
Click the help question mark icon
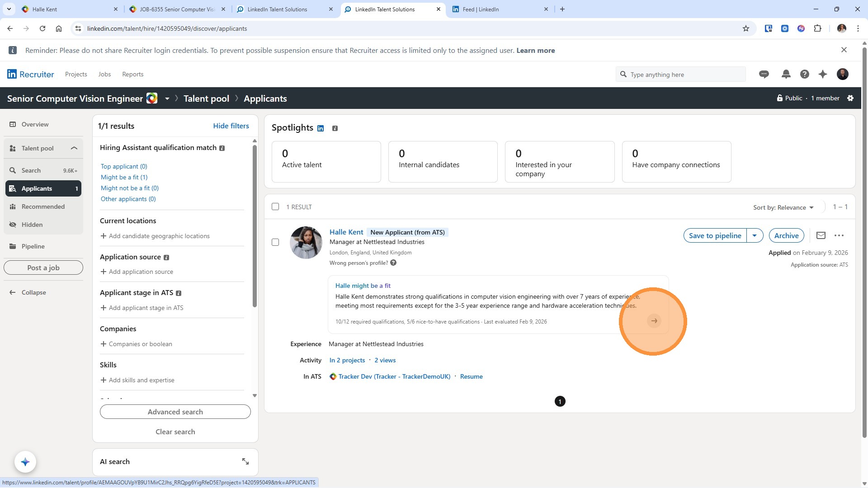[804, 75]
